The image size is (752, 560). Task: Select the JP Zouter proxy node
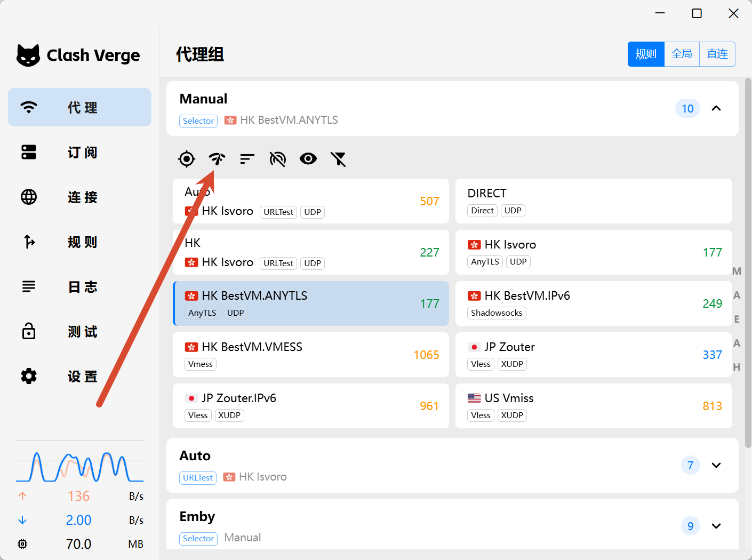click(x=594, y=355)
